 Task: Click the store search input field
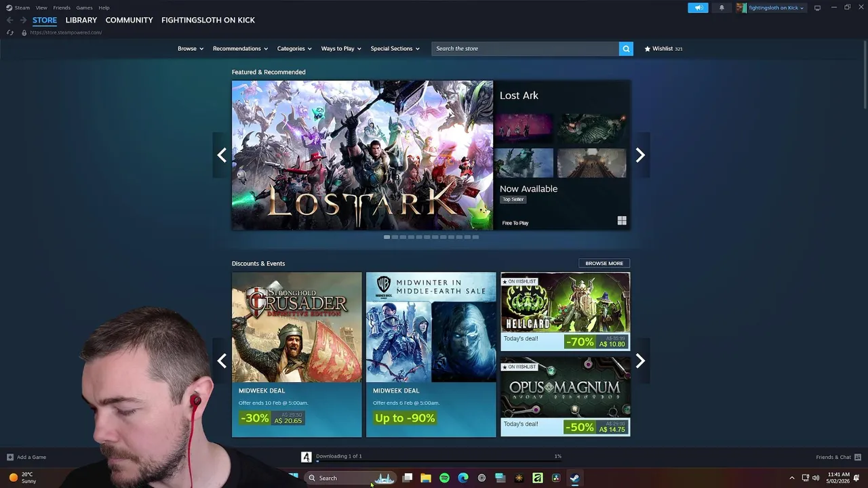pyautogui.click(x=526, y=48)
